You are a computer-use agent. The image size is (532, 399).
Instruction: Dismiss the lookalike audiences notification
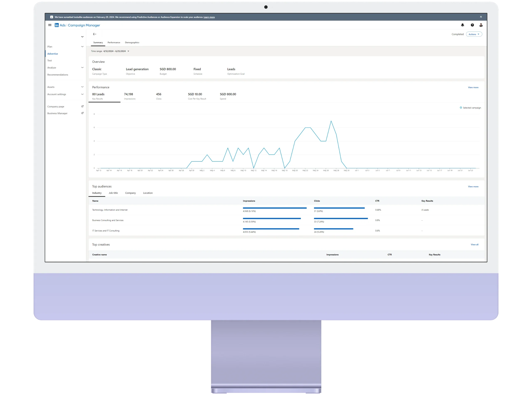pos(481,17)
